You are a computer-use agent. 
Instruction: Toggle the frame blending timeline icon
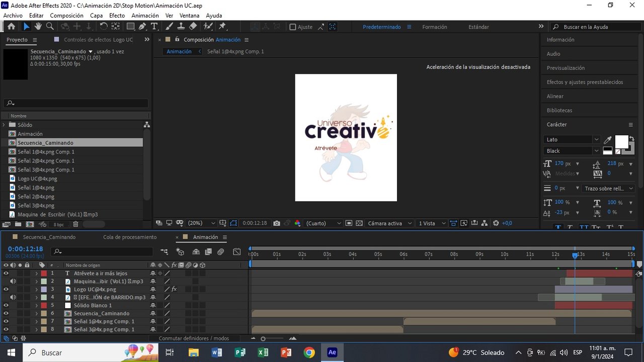click(x=208, y=252)
